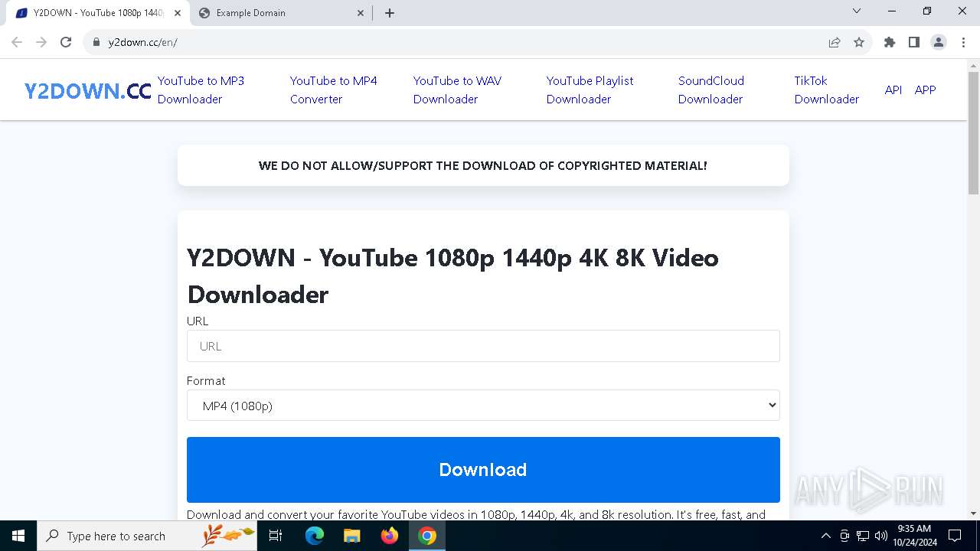The height and width of the screenshot is (551, 980).
Task: Bookmark this page with the star icon
Action: click(859, 42)
